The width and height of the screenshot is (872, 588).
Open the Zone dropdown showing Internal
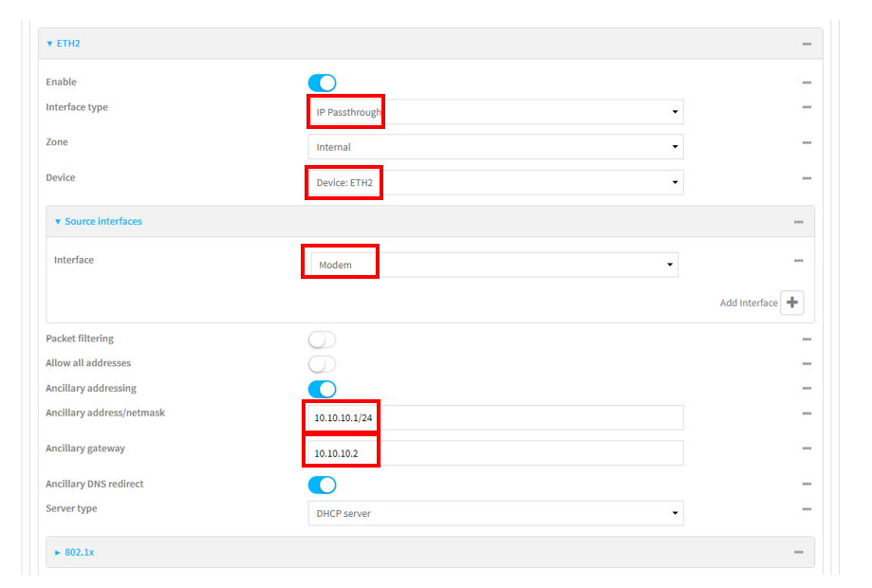494,147
